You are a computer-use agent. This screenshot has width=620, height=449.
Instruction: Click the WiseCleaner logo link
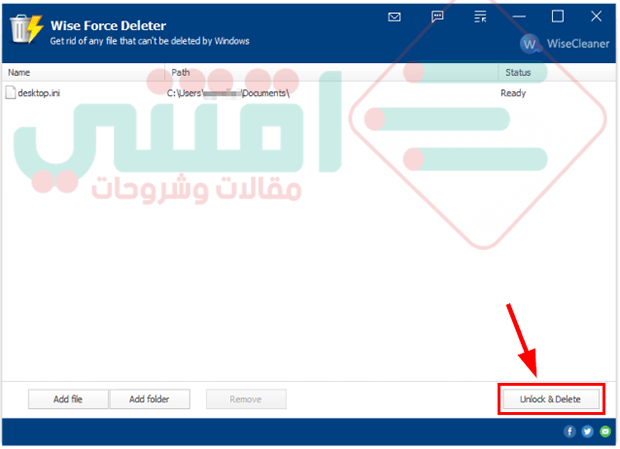point(565,43)
